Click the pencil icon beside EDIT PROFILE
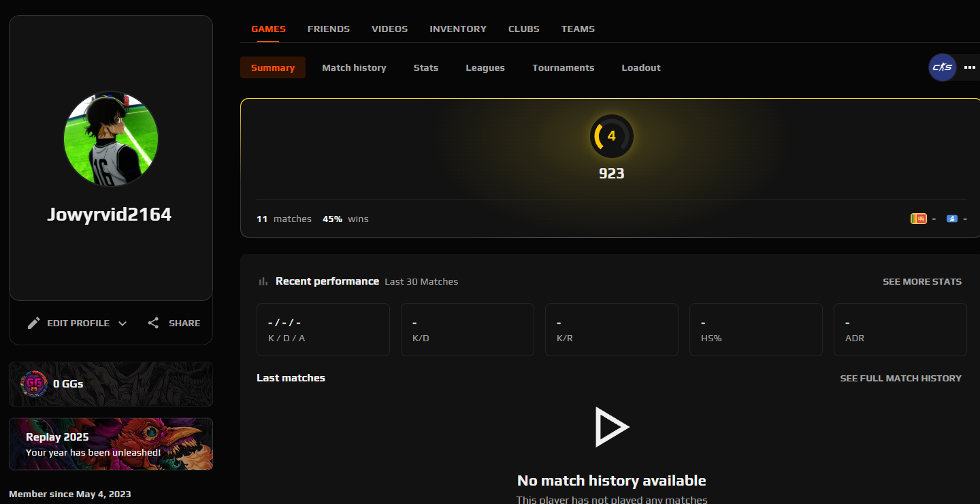Image resolution: width=980 pixels, height=504 pixels. tap(33, 322)
